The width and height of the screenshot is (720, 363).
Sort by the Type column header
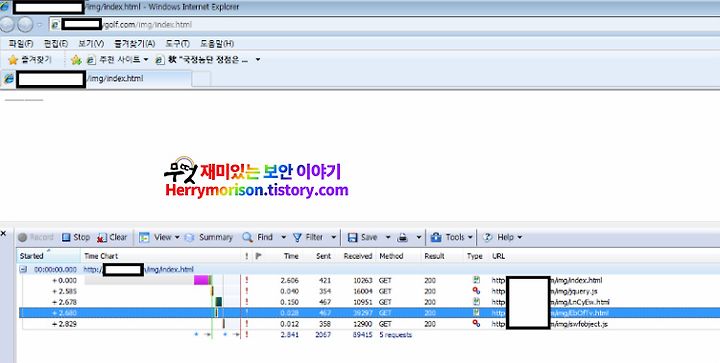coord(475,256)
